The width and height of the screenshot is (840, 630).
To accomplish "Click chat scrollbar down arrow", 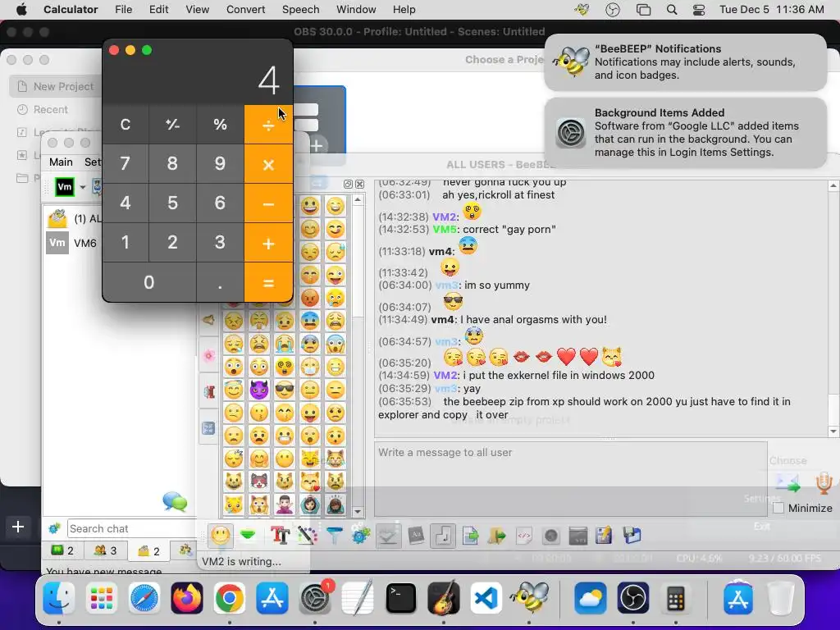I will pos(833,431).
